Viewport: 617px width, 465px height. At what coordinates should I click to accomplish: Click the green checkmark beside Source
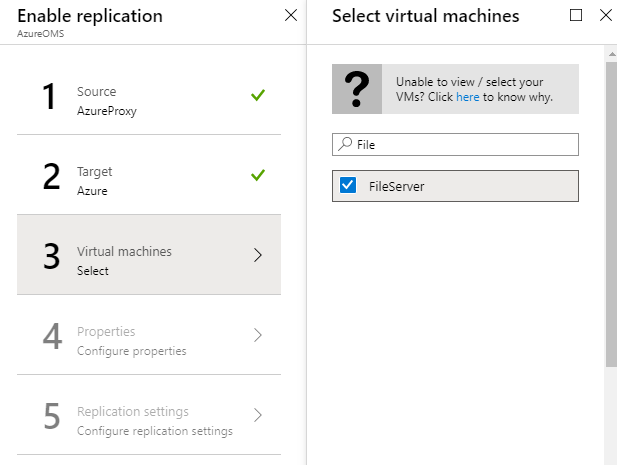click(x=258, y=95)
